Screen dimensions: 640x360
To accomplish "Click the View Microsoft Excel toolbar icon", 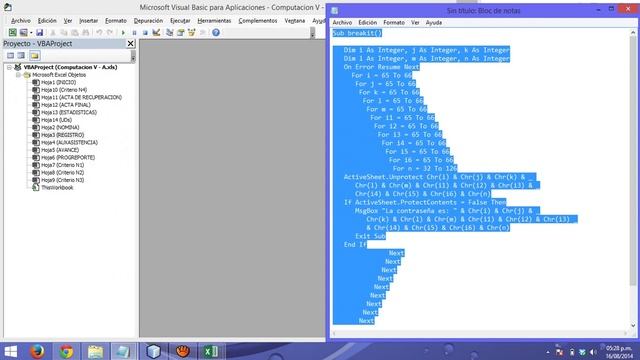I will [x=13, y=32].
